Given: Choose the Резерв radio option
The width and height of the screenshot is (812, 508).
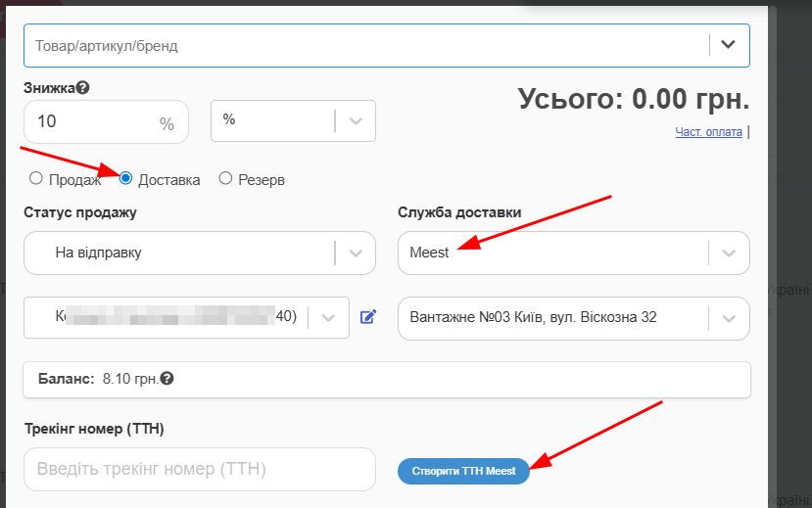Looking at the screenshot, I should coord(225,179).
